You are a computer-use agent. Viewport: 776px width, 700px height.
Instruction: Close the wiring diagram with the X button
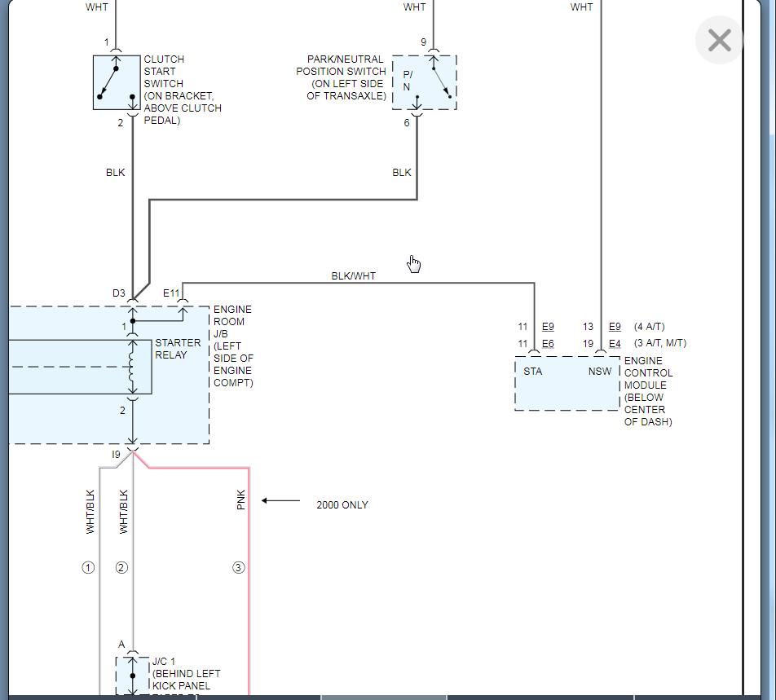tap(719, 40)
